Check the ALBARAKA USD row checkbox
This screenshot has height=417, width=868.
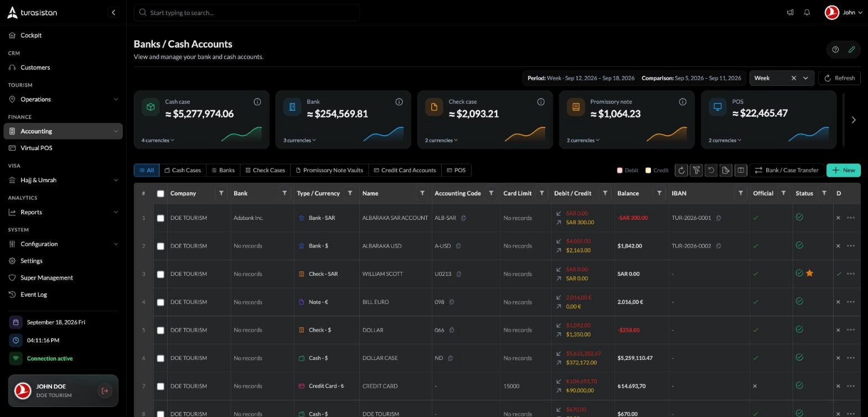coord(161,246)
